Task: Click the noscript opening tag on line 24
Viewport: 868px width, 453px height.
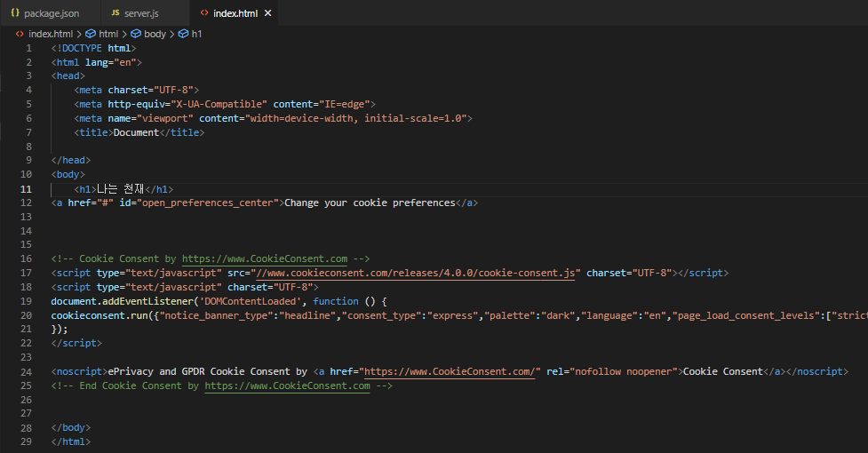Action: (79, 371)
